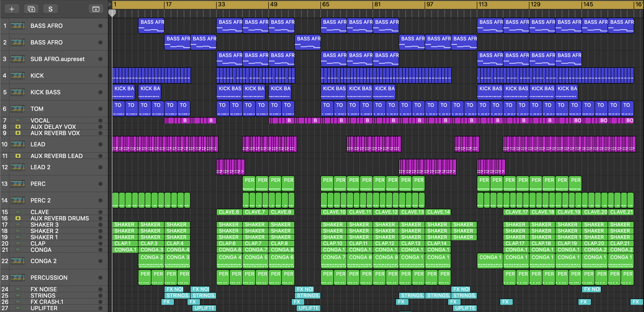Toggle the dot button on BASS AFRO track 1
This screenshot has height=312, width=644.
pyautogui.click(x=100, y=26)
